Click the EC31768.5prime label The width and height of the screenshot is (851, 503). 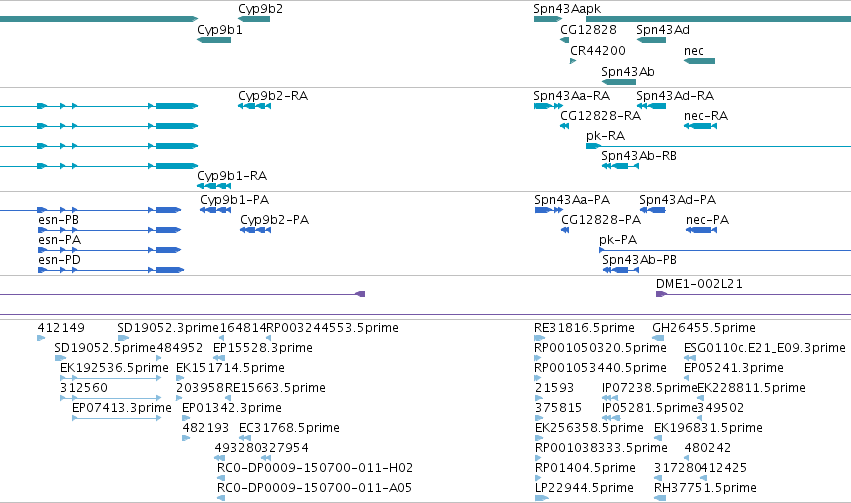(x=289, y=428)
